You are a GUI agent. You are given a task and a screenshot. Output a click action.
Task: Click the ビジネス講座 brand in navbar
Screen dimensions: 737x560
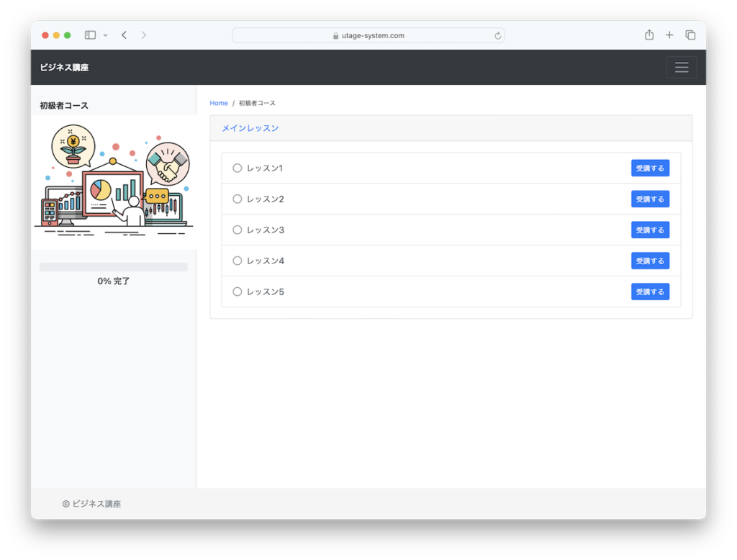click(65, 68)
